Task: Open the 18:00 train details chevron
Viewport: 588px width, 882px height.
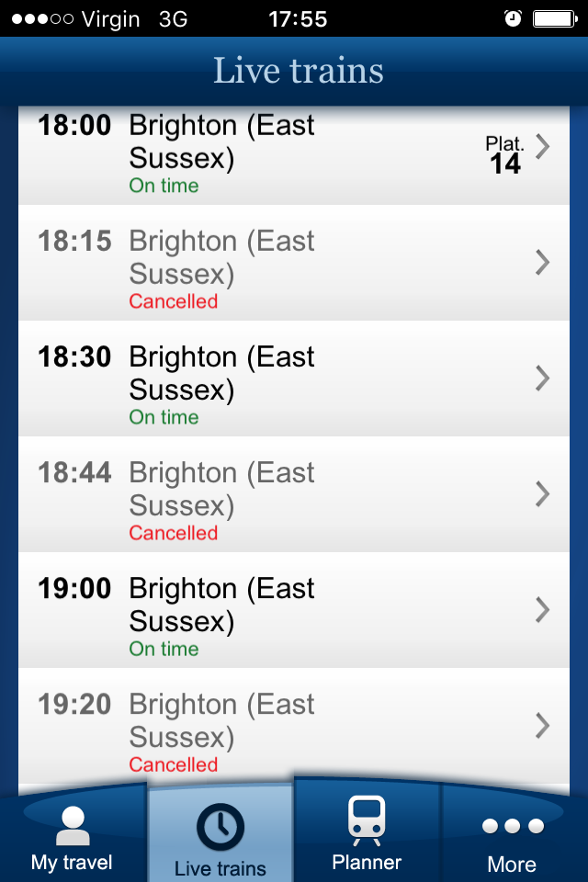Action: coord(542,146)
